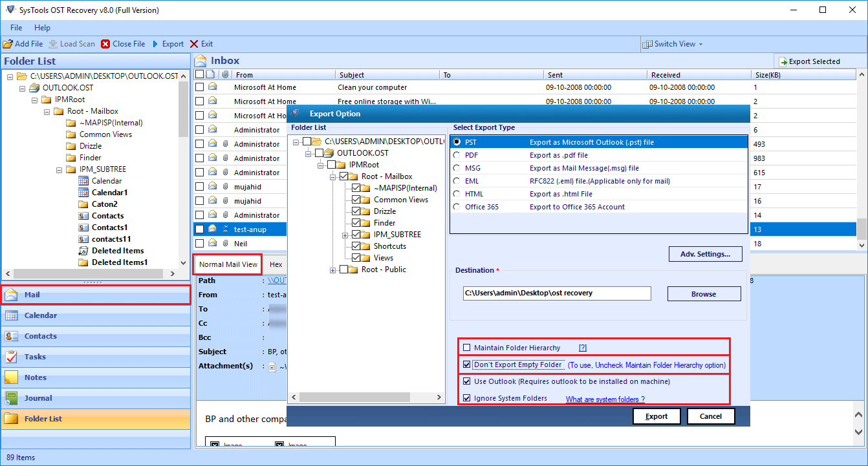This screenshot has height=466, width=868.
Task: Select the HTML export type radio
Action: pyautogui.click(x=457, y=194)
